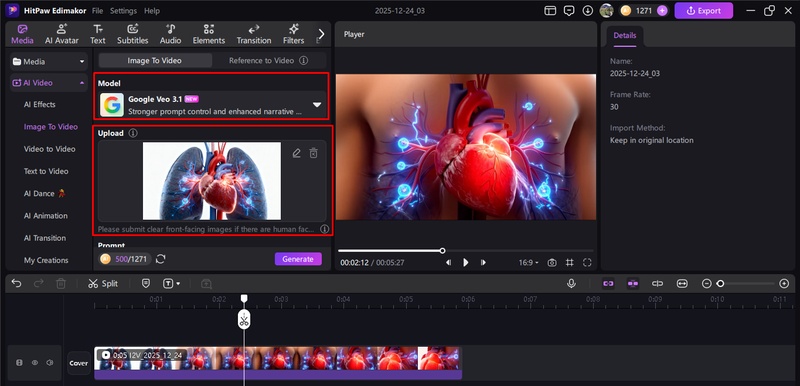Edit the uploaded image with pencil icon
The width and height of the screenshot is (800, 386).
pos(296,153)
